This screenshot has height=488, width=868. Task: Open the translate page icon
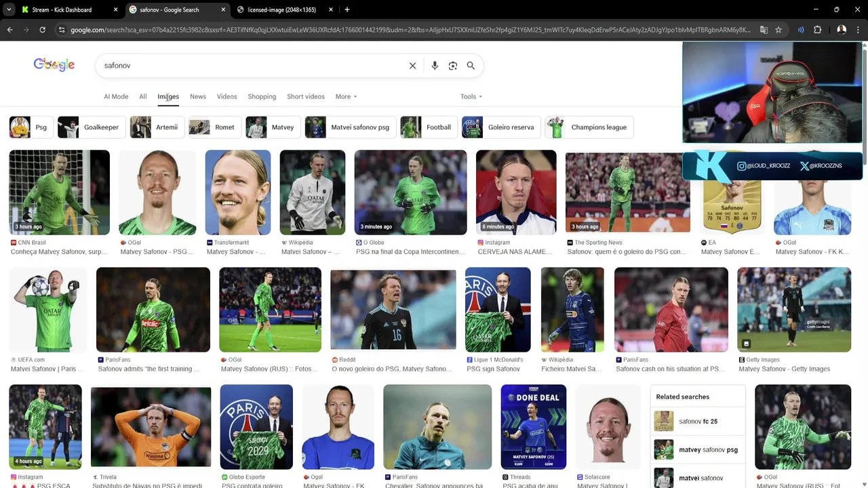click(764, 30)
